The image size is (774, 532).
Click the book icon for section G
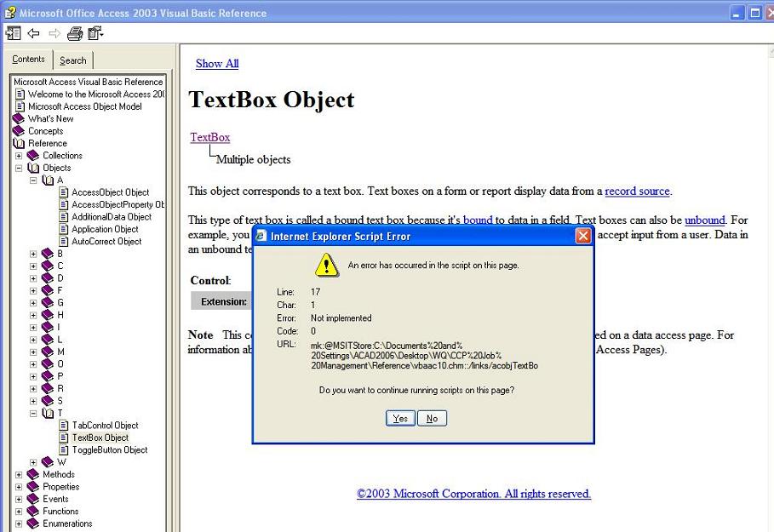pyautogui.click(x=48, y=302)
